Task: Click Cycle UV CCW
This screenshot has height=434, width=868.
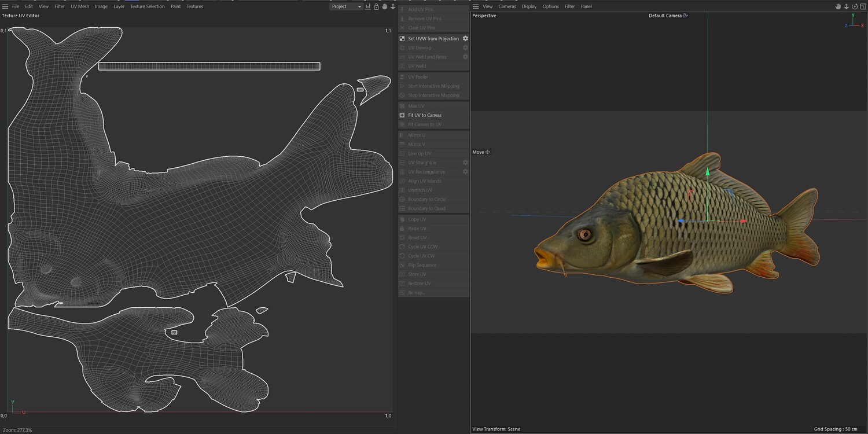Action: (434, 247)
